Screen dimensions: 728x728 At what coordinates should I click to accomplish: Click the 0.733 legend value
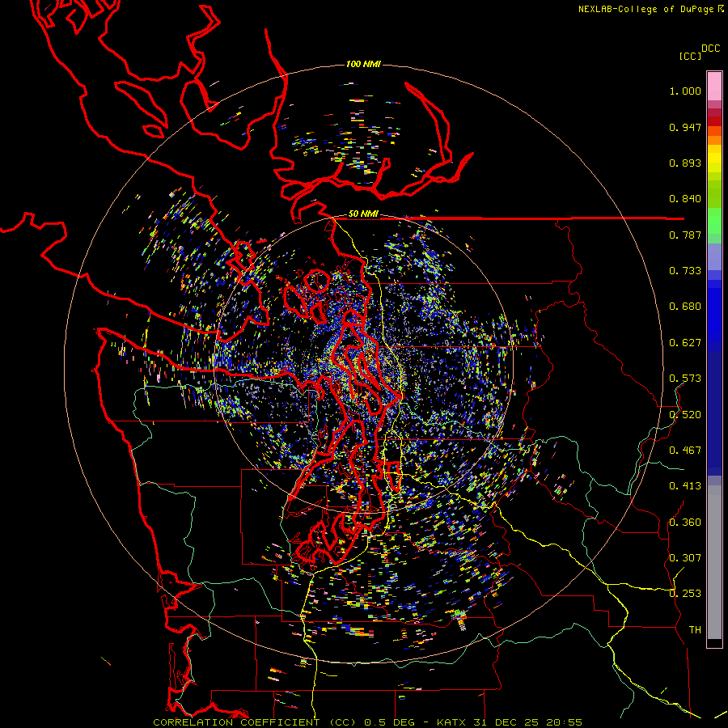coord(685,271)
